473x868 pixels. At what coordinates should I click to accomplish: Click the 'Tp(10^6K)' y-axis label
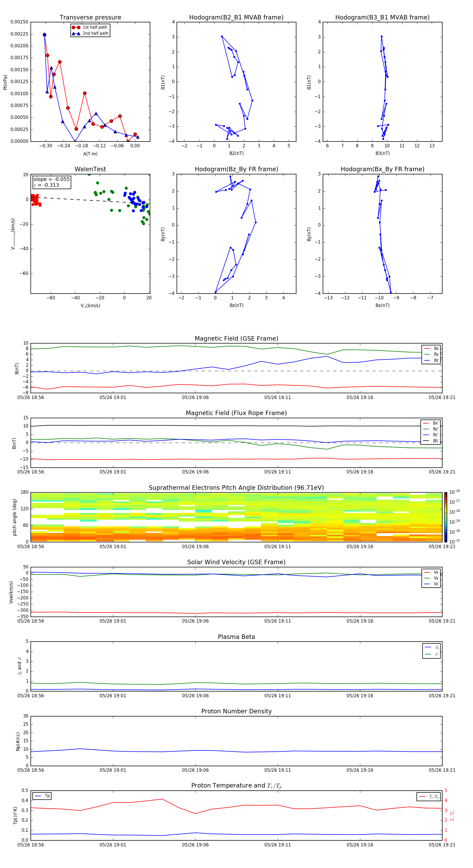pyautogui.click(x=15, y=815)
